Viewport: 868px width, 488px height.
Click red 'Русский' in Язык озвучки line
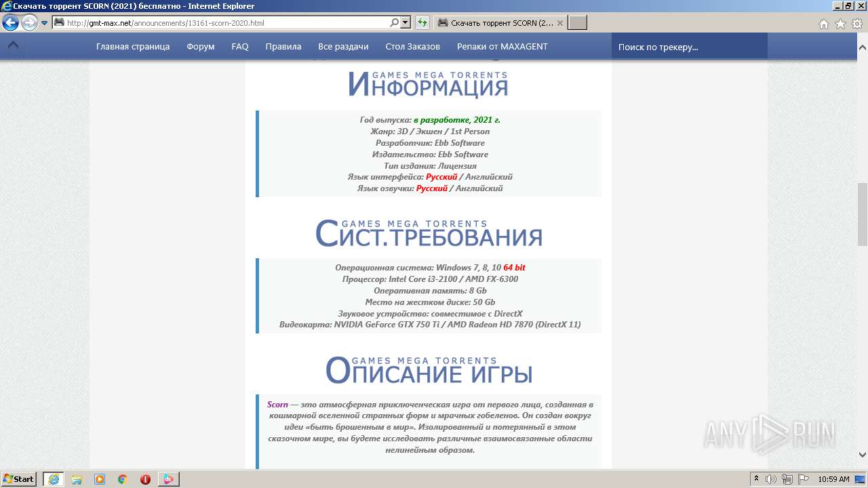tap(432, 188)
